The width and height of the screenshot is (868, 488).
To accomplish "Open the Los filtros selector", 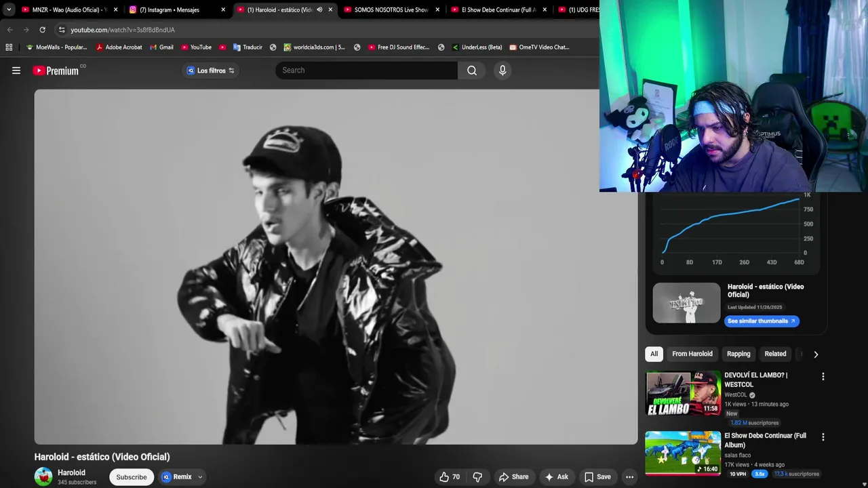I will (x=210, y=70).
